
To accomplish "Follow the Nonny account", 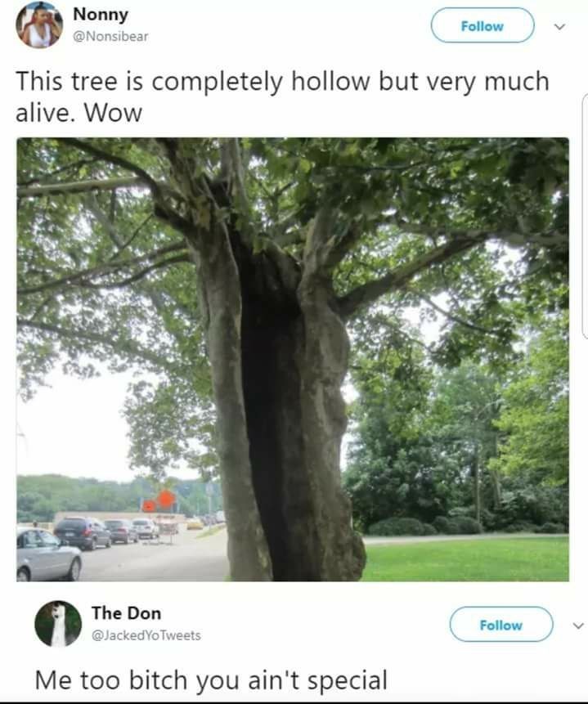I will [483, 25].
